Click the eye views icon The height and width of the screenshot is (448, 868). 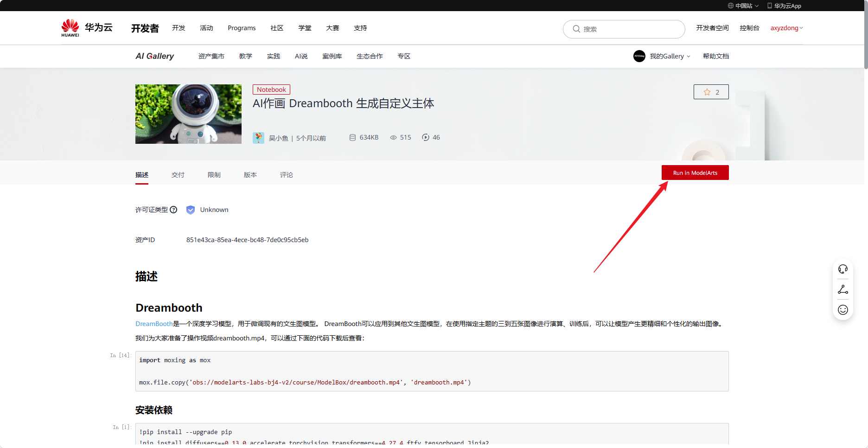tap(393, 137)
